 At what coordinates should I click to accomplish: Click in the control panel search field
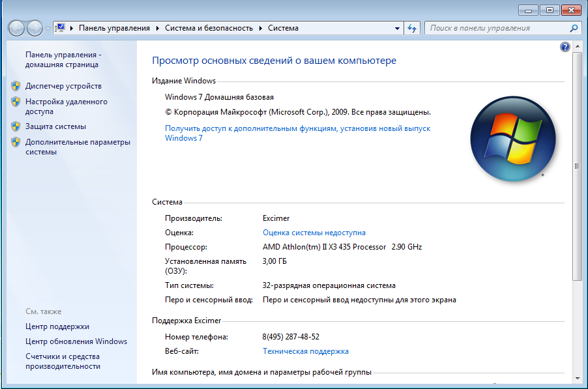coord(495,28)
